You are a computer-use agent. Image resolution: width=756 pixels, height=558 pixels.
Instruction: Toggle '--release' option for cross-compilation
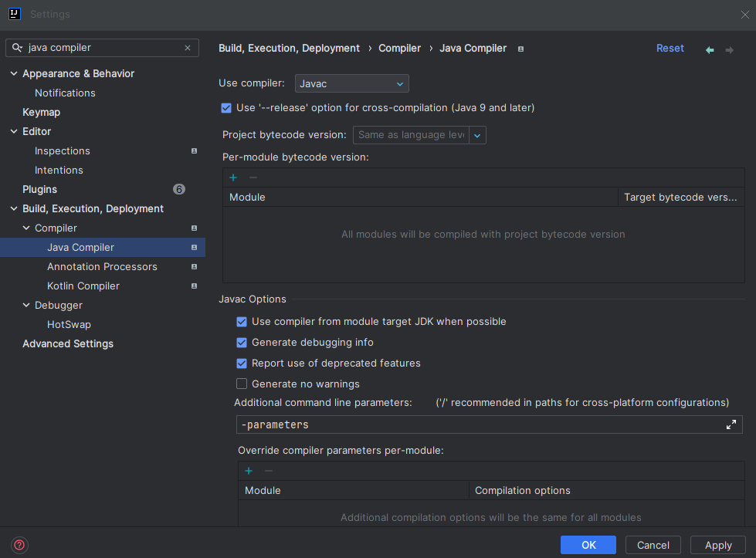coord(226,108)
